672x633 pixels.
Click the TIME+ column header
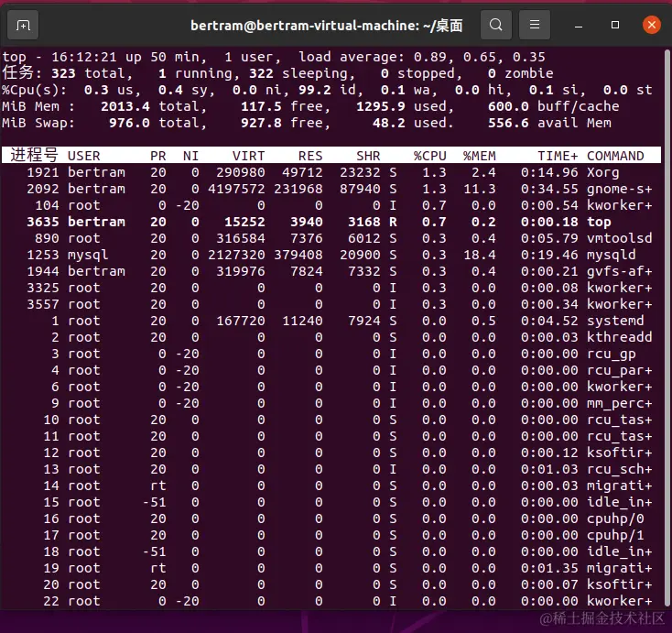(558, 156)
